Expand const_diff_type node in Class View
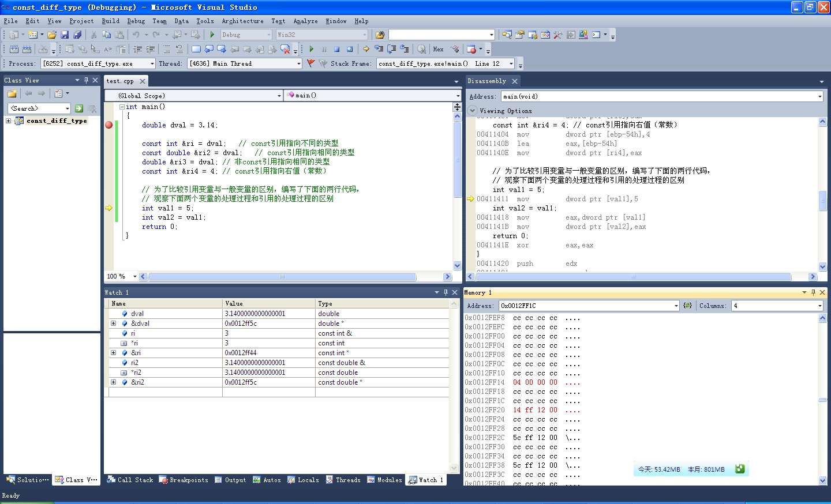This screenshot has height=504, width=831. [x=8, y=121]
